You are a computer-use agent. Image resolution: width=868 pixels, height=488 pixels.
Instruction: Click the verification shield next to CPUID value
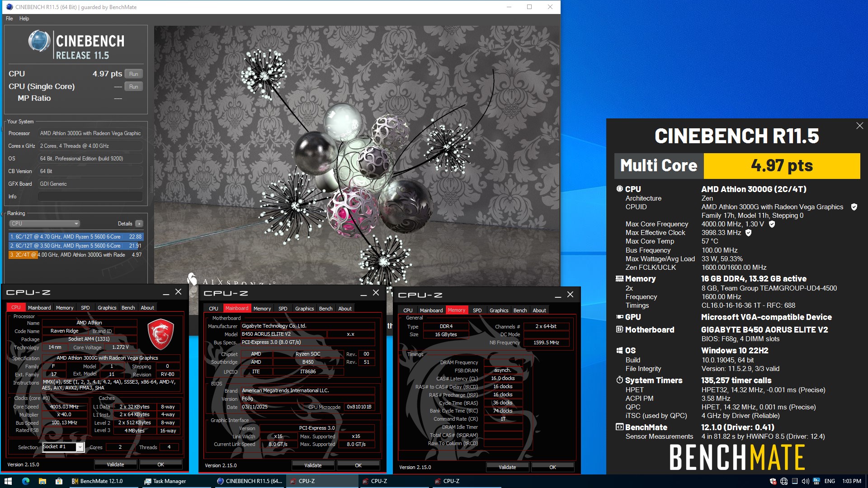click(x=854, y=207)
